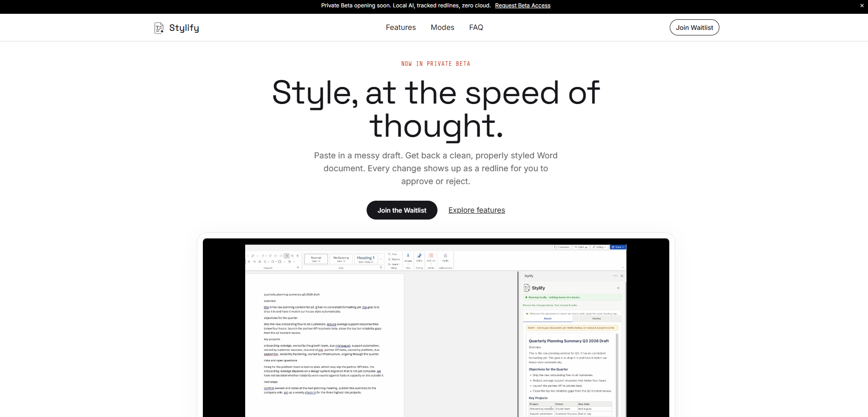Open the Editing mode dropdown
This screenshot has height=417, width=868.
click(599, 247)
